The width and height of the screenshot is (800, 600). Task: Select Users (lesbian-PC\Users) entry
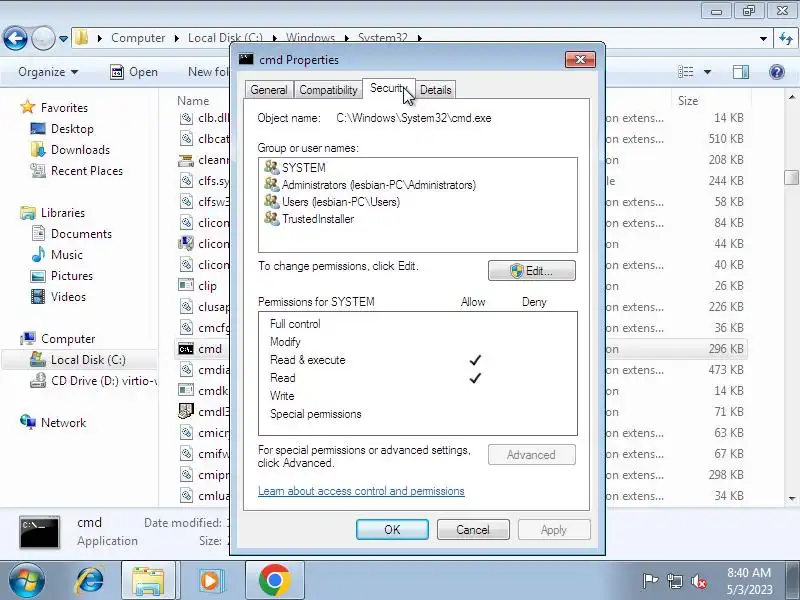tap(341, 202)
